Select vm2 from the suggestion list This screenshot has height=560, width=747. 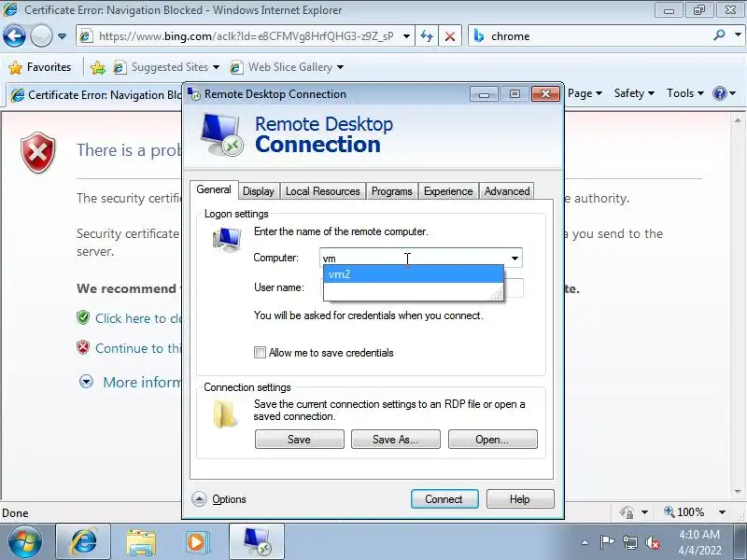click(413, 274)
